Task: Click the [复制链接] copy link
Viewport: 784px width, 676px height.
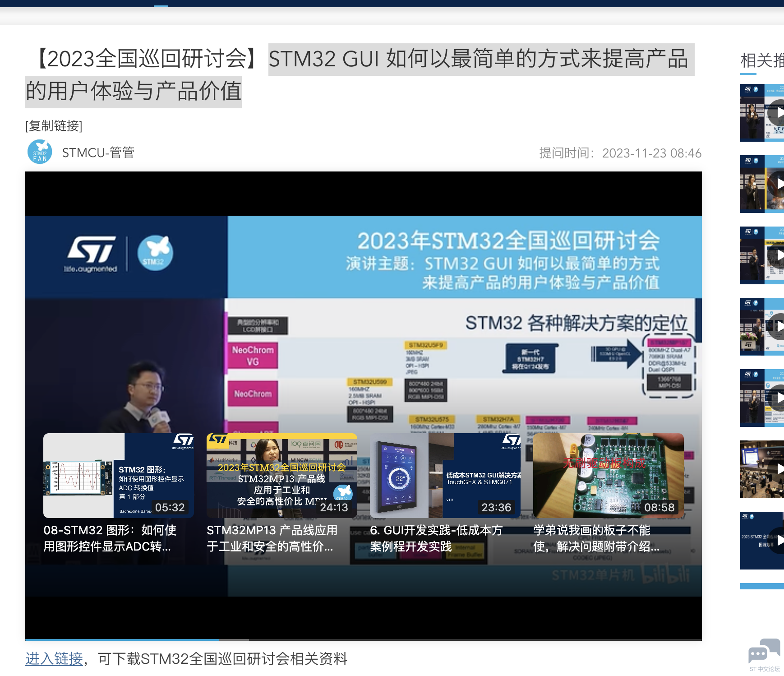Action: coord(54,126)
